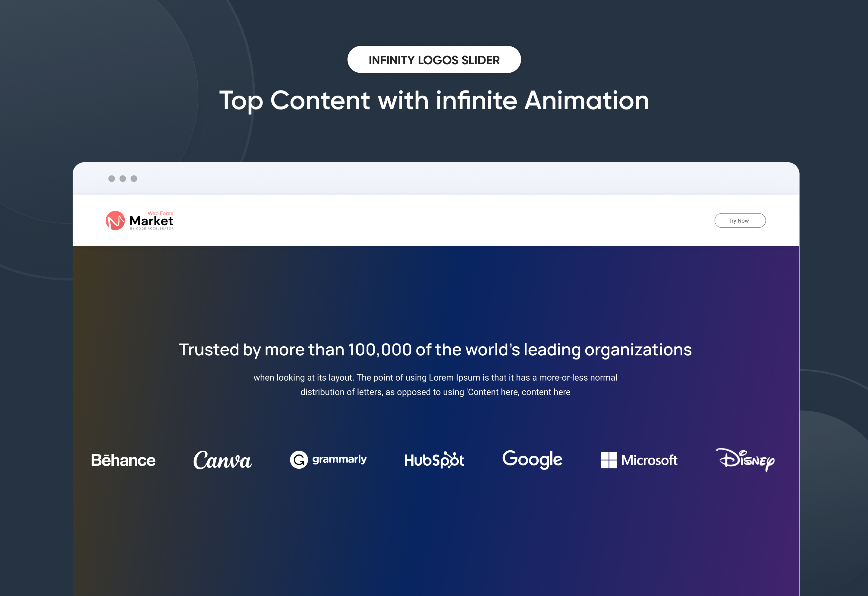
Task: Click the Web Forge label above Market
Action: coord(160,213)
